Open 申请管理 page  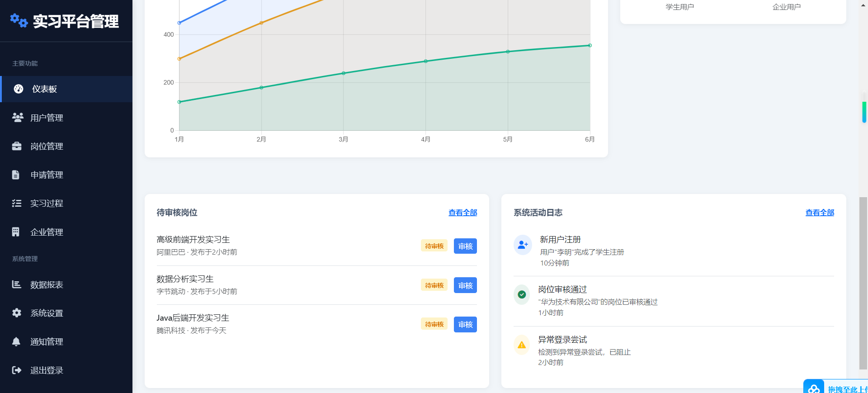(66, 175)
